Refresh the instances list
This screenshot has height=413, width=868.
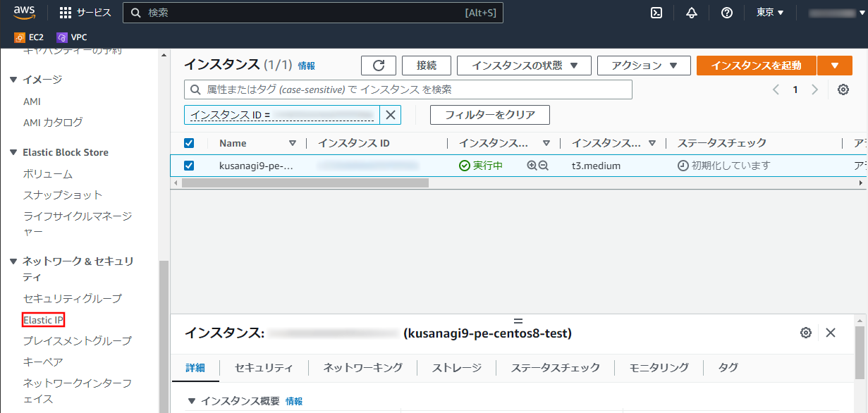[x=379, y=66]
